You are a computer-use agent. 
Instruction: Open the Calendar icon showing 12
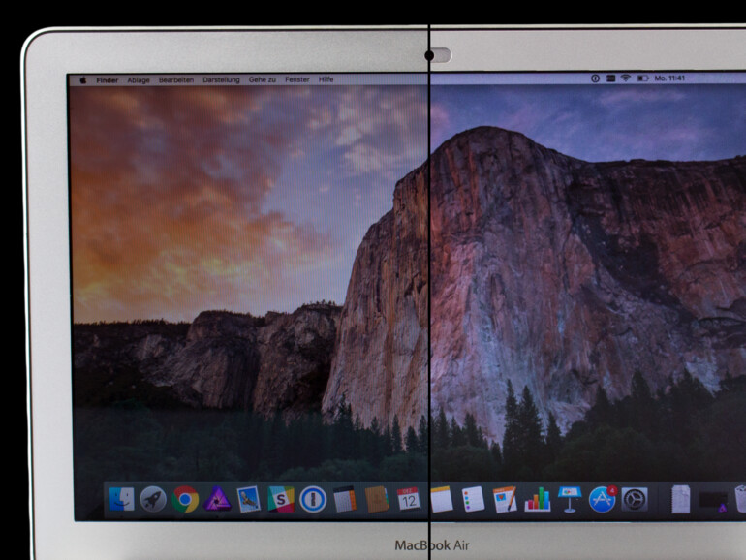(409, 499)
